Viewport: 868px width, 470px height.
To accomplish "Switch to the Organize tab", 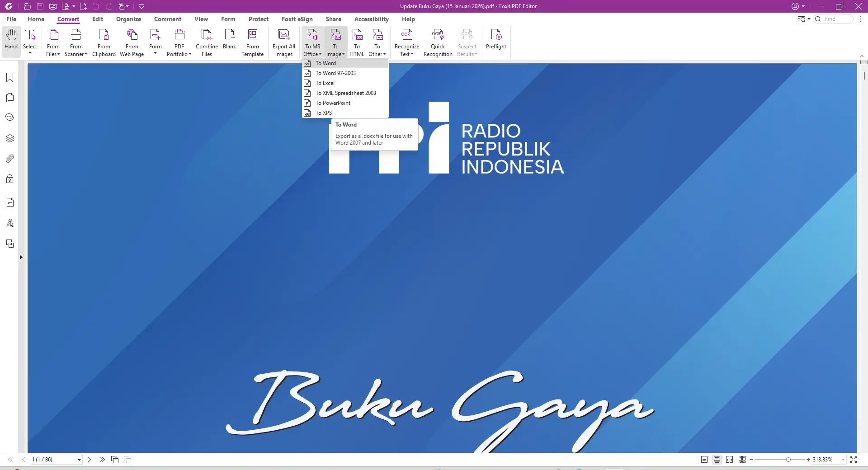I will point(128,19).
